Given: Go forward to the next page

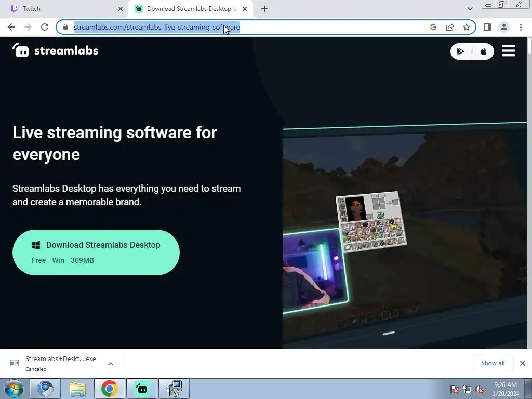Looking at the screenshot, I should pos(28,27).
